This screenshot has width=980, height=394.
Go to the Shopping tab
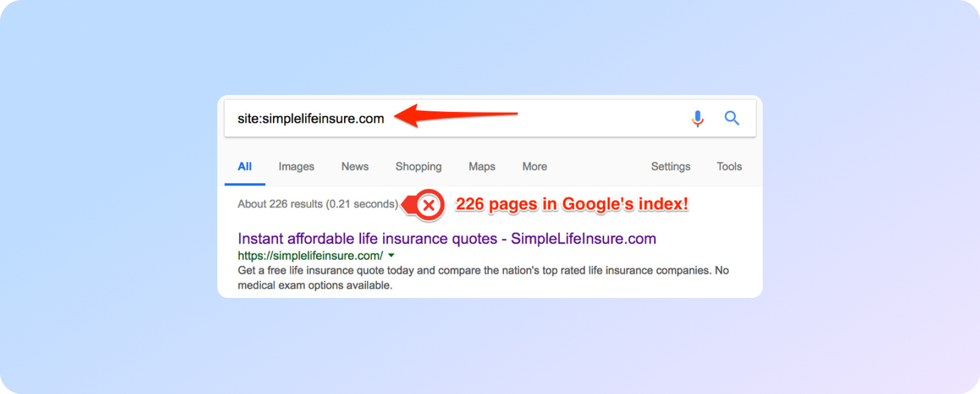(x=418, y=166)
